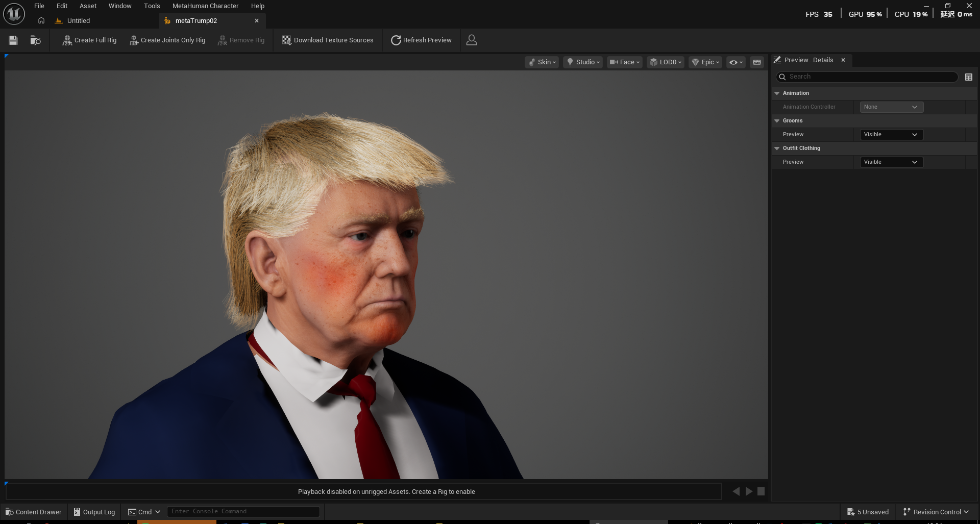This screenshot has width=980, height=524.
Task: Open the Output Log
Action: click(94, 512)
